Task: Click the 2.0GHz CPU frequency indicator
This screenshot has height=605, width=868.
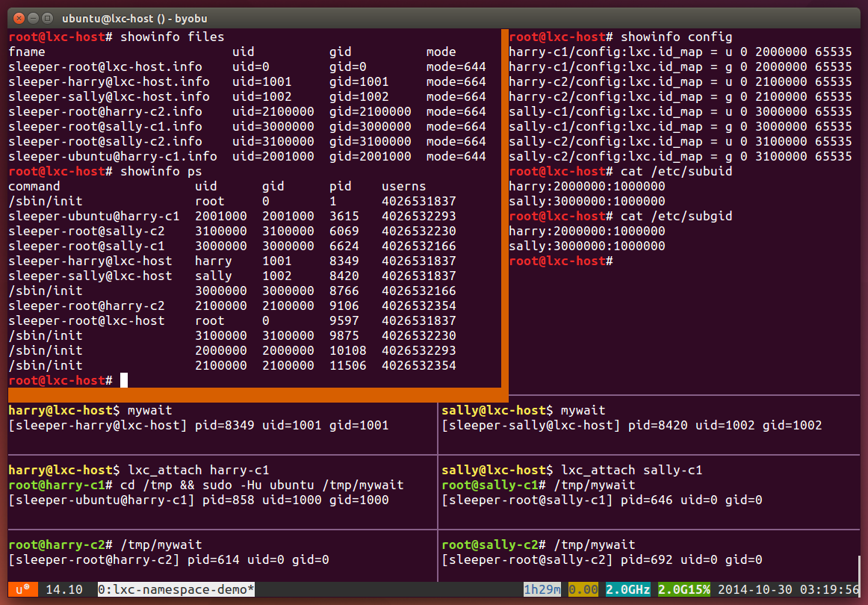Action: 627,590
